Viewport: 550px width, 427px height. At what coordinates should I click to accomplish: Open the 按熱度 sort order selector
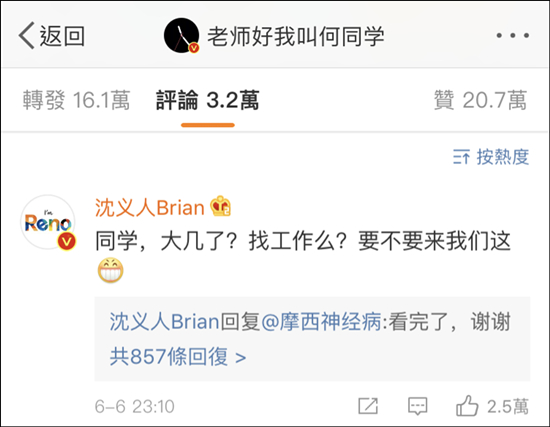click(491, 156)
